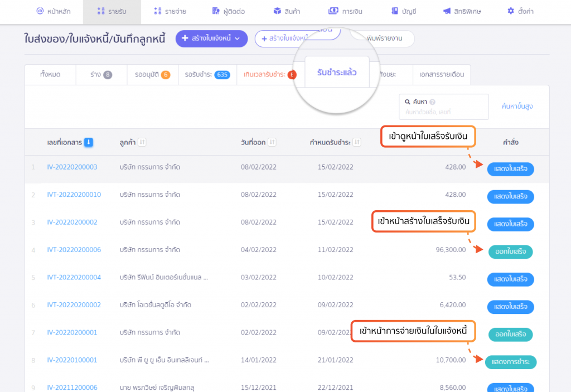This screenshot has width=571, height=392.
Task: Switch to the รออนุมัติ tab
Action: click(152, 75)
